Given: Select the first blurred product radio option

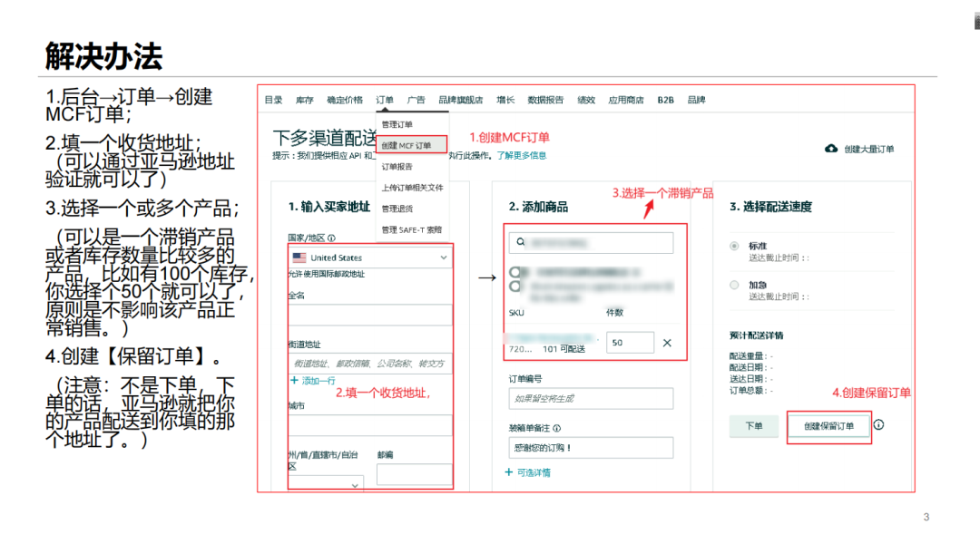Looking at the screenshot, I should pos(515,272).
